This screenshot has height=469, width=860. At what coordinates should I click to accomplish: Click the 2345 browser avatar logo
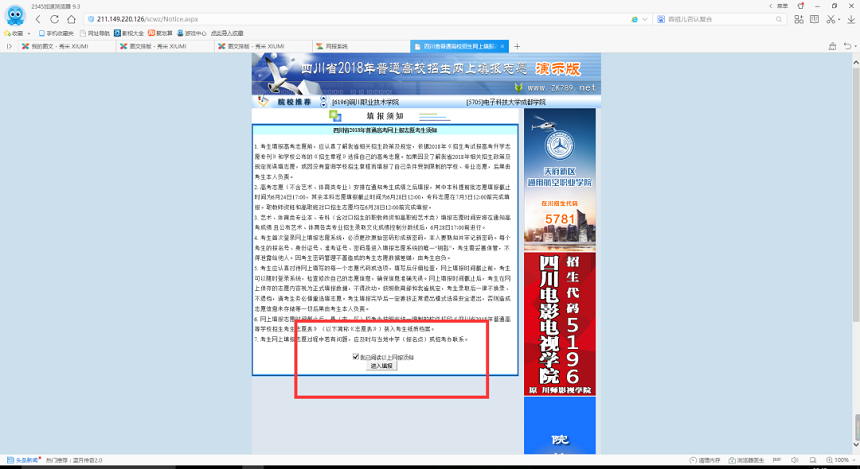(12, 17)
